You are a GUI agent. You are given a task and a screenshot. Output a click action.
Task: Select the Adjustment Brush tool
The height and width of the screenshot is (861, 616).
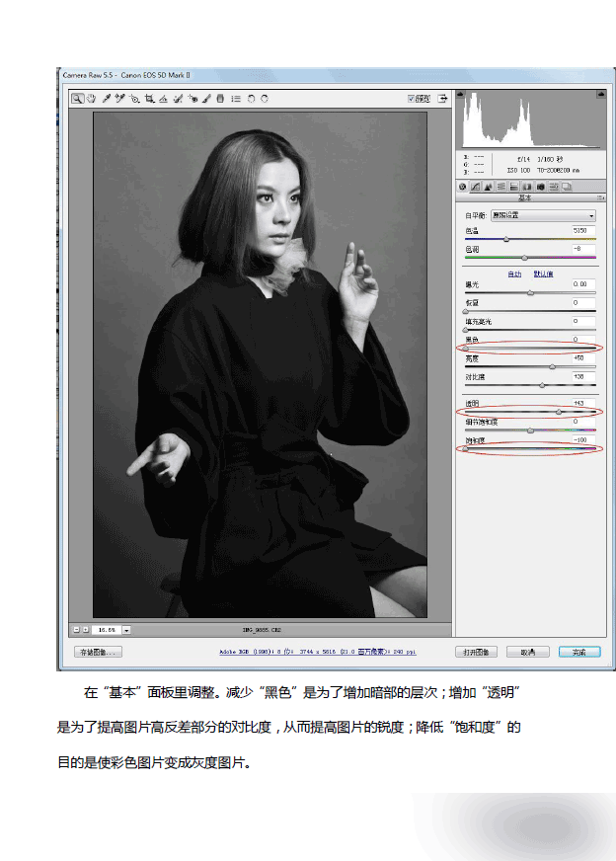click(206, 99)
